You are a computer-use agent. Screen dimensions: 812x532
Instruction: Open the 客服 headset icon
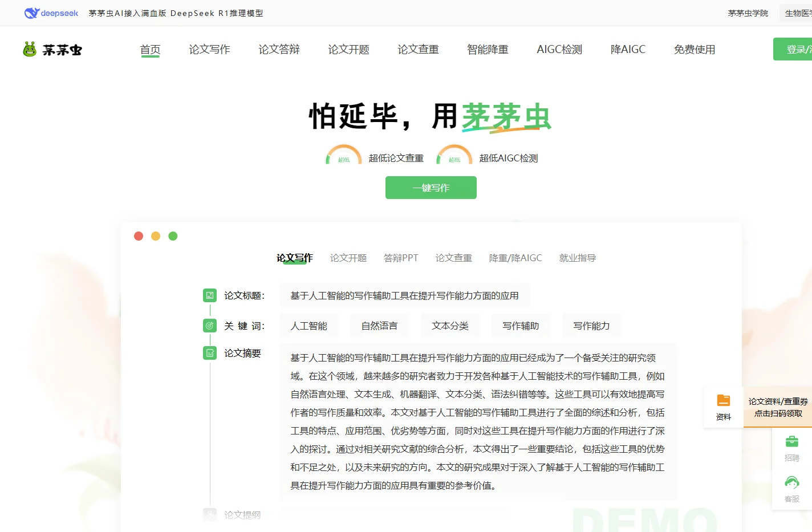tap(792, 482)
